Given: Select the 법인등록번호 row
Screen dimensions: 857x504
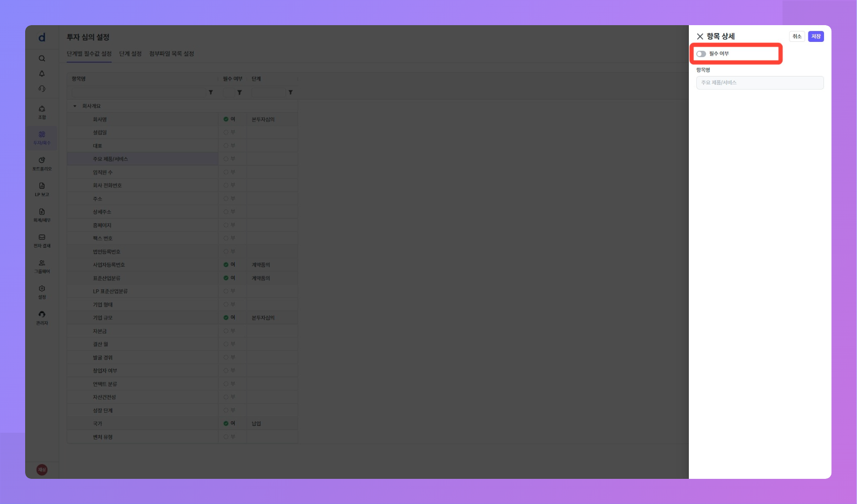Looking at the screenshot, I should click(182, 251).
